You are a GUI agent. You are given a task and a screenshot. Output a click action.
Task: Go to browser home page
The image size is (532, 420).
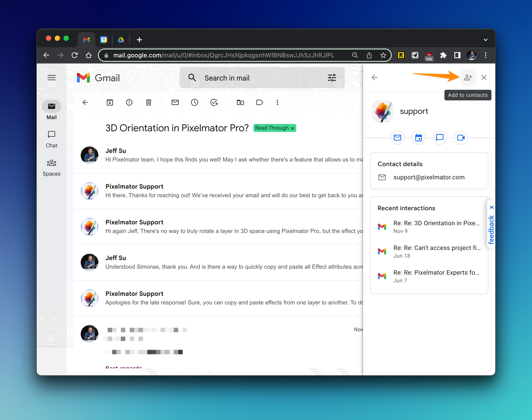coord(89,55)
